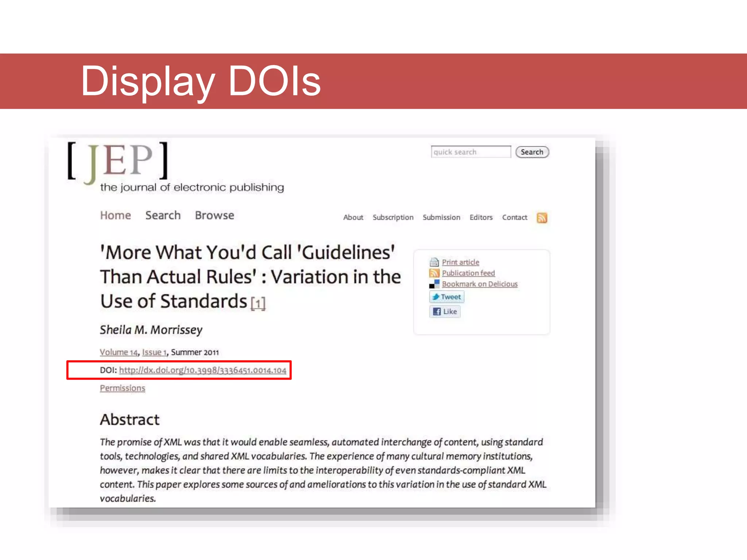747x560 pixels.
Task: Open the Home menu item
Action: coord(115,215)
